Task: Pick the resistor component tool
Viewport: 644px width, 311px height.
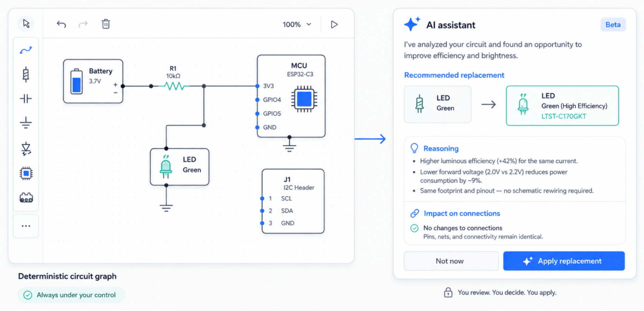Action: tap(26, 75)
